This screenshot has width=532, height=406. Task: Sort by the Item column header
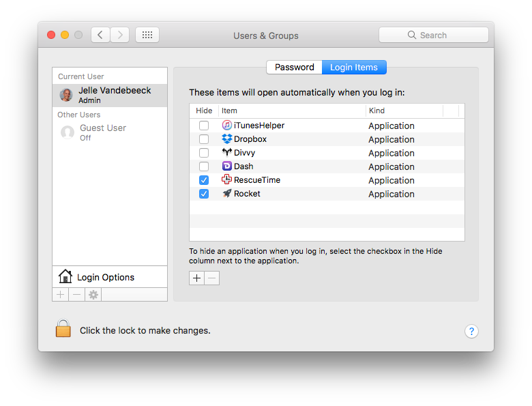tap(292, 111)
